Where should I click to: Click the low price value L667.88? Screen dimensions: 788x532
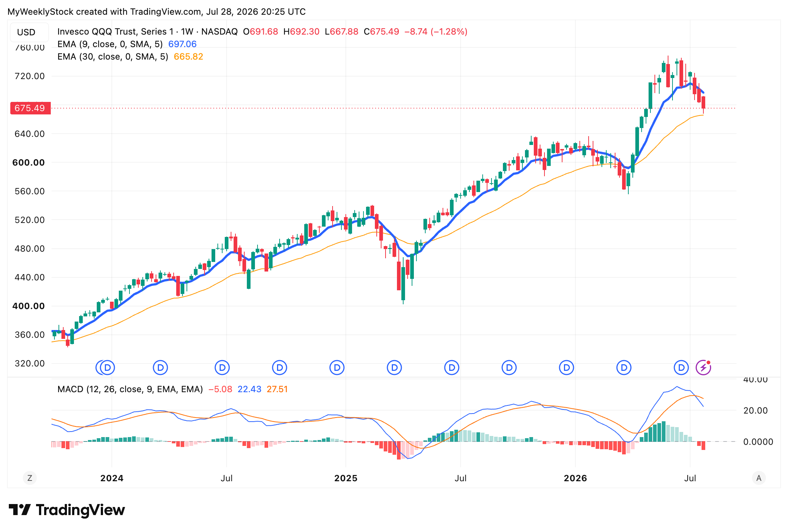click(x=341, y=32)
